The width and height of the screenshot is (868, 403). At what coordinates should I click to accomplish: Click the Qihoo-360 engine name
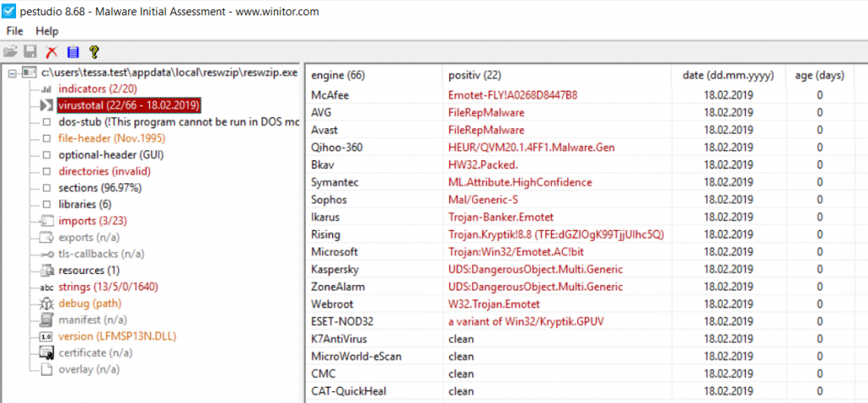337,148
